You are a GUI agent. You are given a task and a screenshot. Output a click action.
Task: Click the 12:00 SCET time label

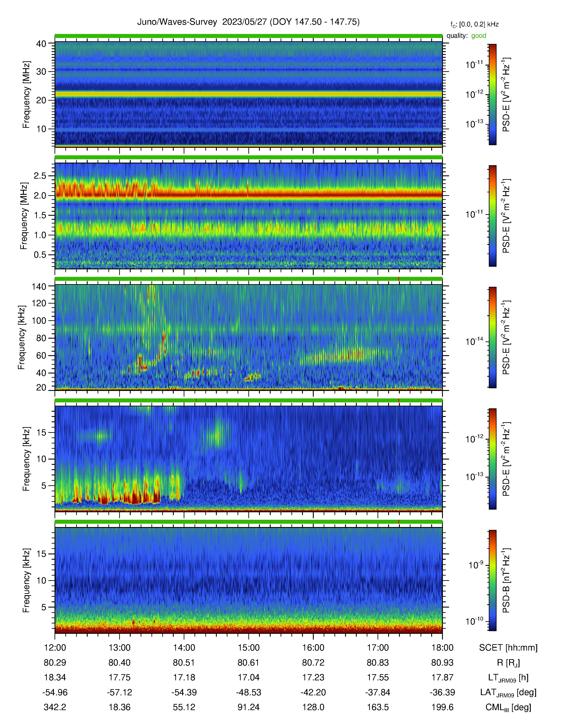click(55, 648)
